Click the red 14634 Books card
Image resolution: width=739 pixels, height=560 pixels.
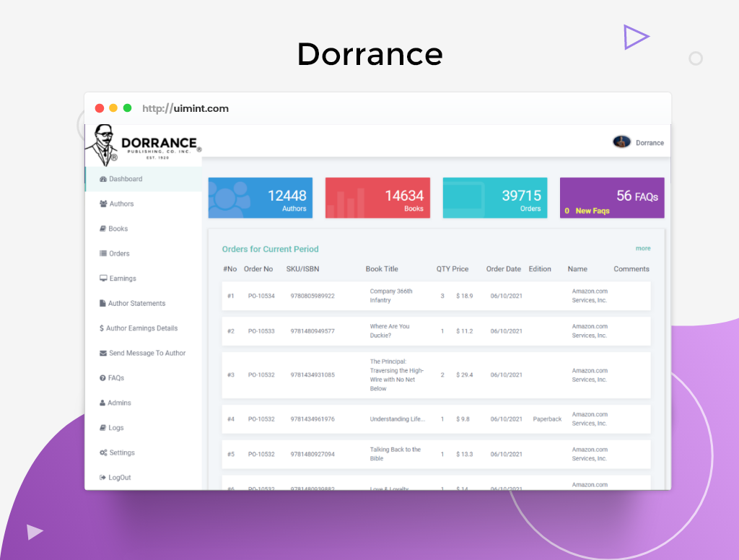tap(377, 198)
